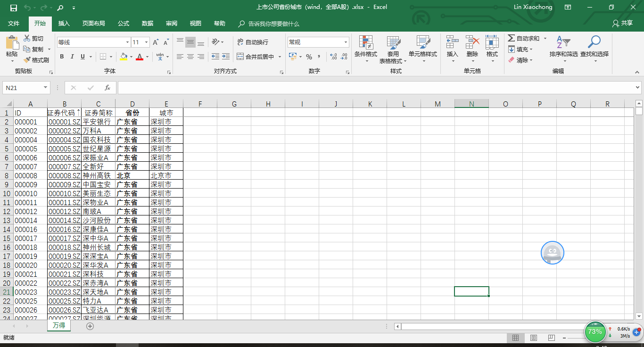Expand the AutoSum (自动求和) dropdown arrow
Screen dimensions: 644x347
tap(545, 38)
